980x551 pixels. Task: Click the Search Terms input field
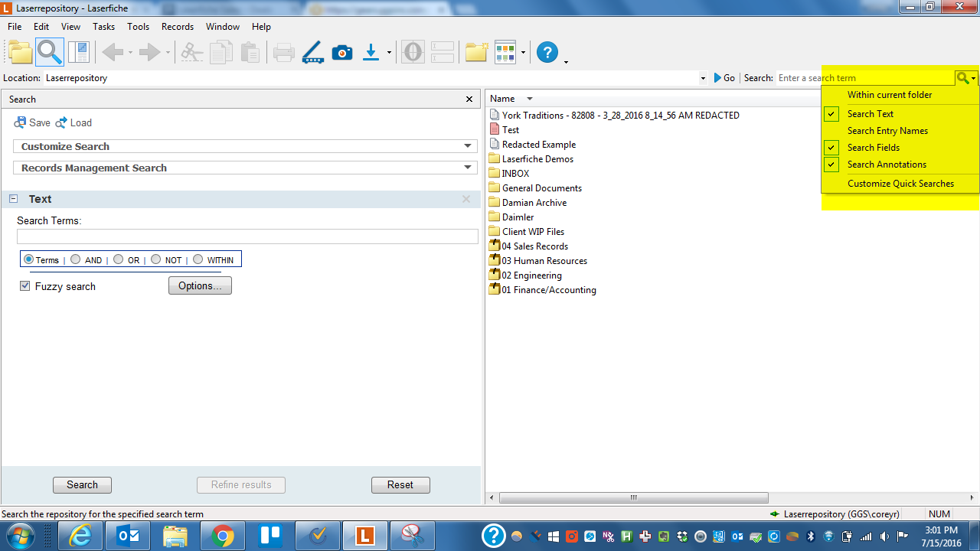pos(247,236)
